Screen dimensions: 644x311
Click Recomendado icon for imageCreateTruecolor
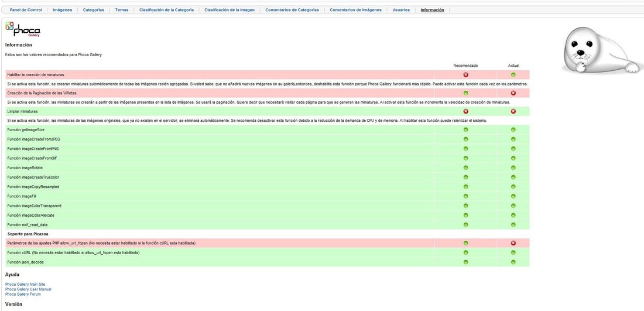pos(465,177)
